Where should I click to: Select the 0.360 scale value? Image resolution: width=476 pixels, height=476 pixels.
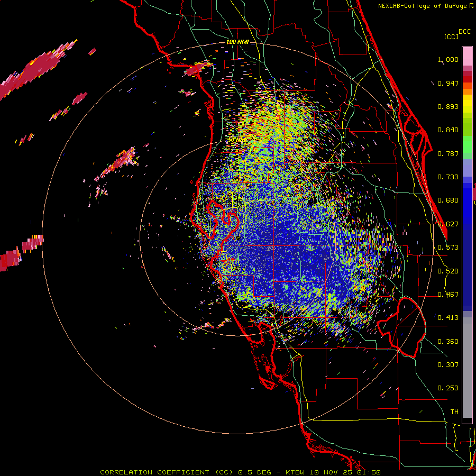point(448,342)
